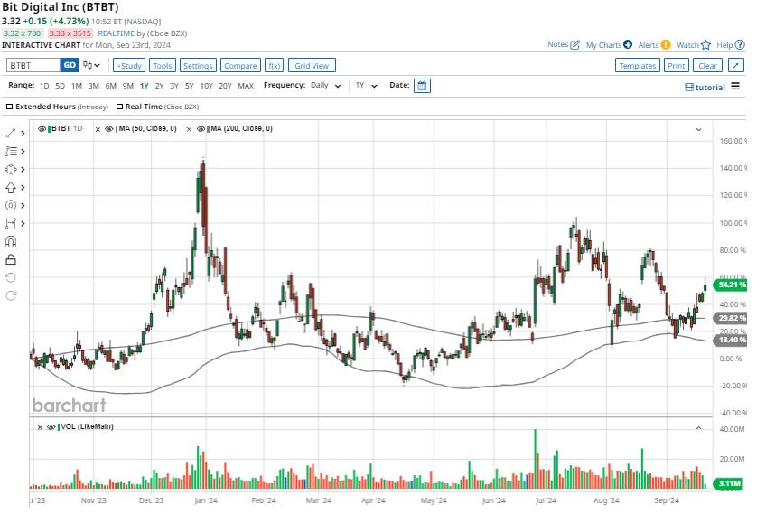
Task: Open the Frequency Daily dropdown
Action: pos(326,86)
